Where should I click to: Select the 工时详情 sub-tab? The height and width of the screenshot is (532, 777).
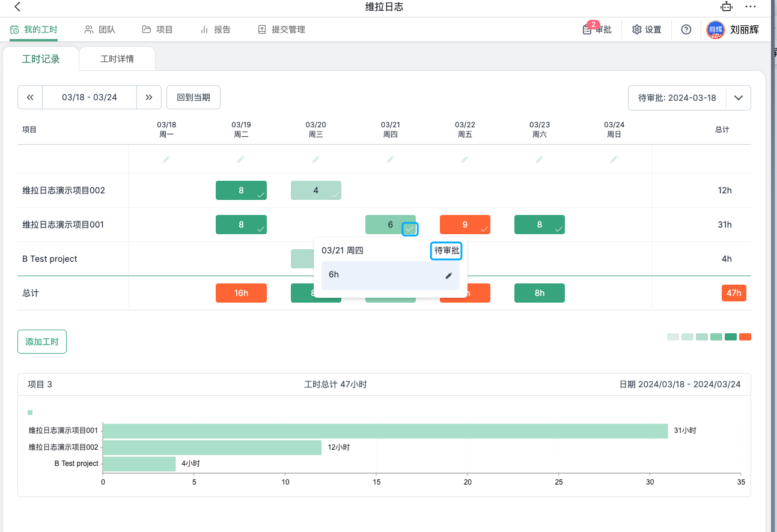117,59
